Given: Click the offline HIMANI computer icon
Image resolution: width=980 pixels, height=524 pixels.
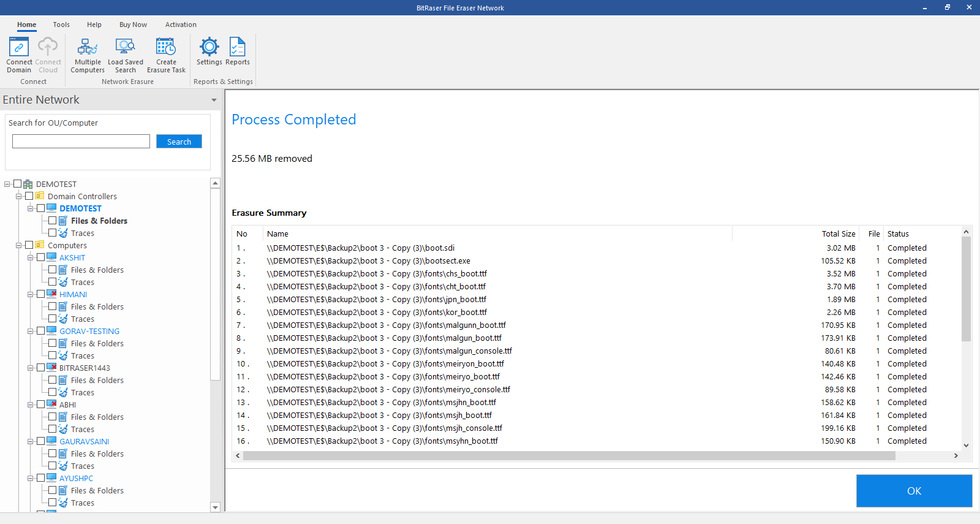Looking at the screenshot, I should tap(51, 294).
